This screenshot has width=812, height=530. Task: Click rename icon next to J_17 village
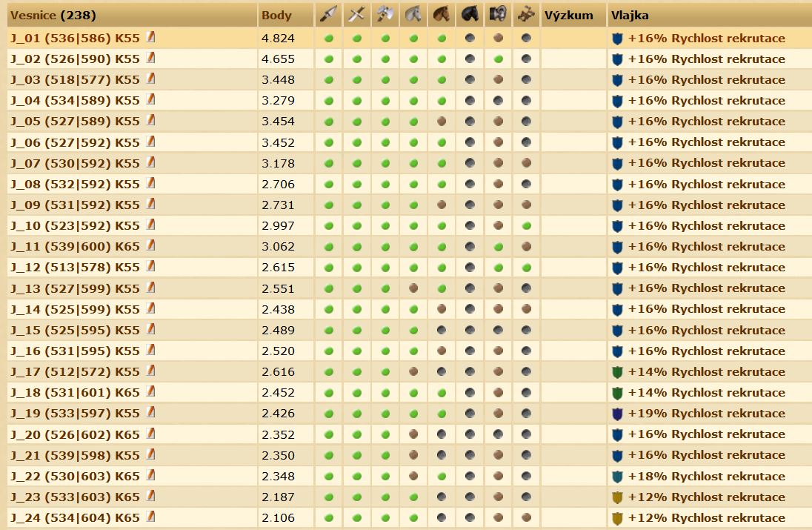coord(150,371)
